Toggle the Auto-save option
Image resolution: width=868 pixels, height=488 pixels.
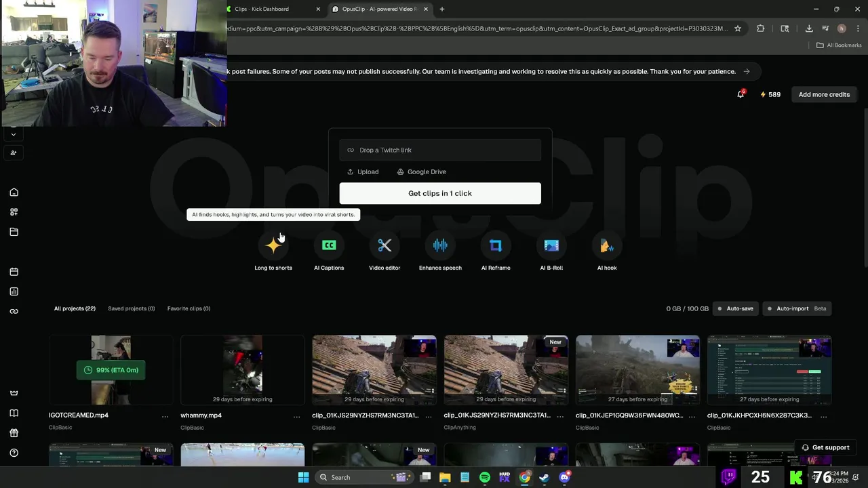(736, 308)
